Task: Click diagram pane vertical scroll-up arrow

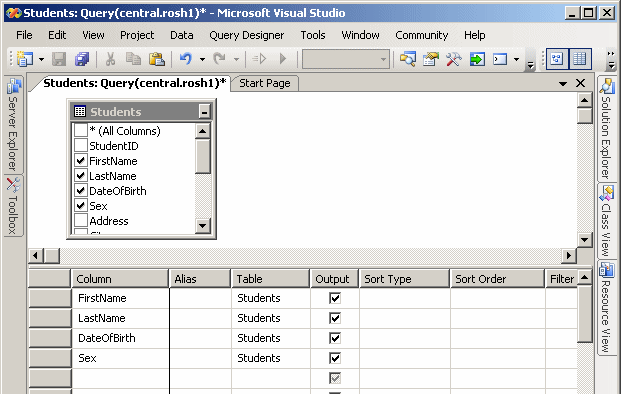Action: pos(585,100)
